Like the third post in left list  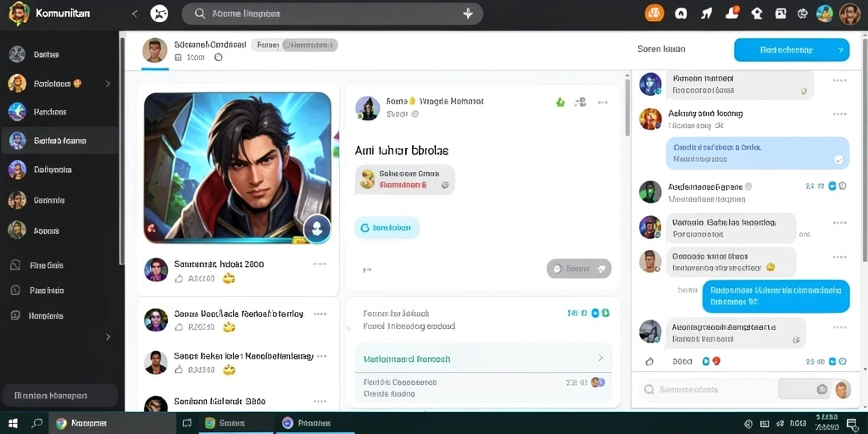pyautogui.click(x=179, y=370)
